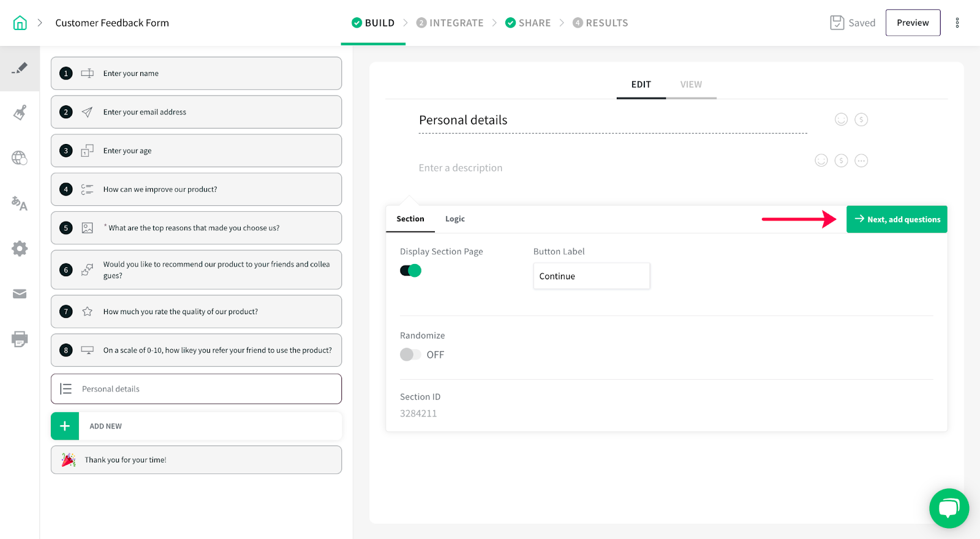Click the ellipsis icon beside the description
Image resolution: width=980 pixels, height=539 pixels.
(x=861, y=160)
